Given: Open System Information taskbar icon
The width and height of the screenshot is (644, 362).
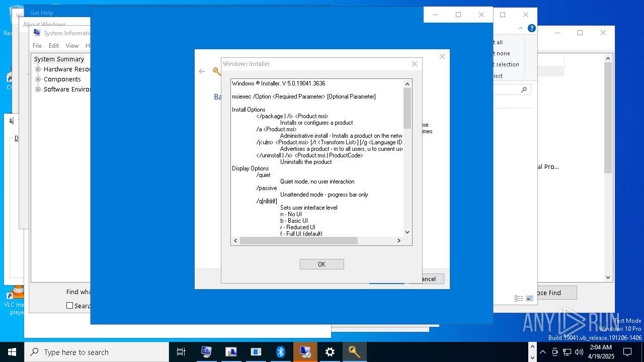Looking at the screenshot, I should (206, 352).
